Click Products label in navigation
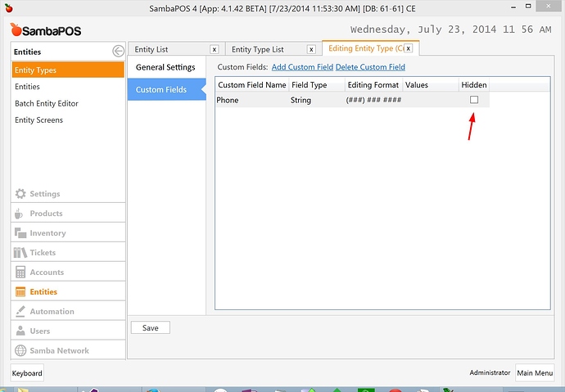Viewport: 565px width, 392px height. pos(46,213)
